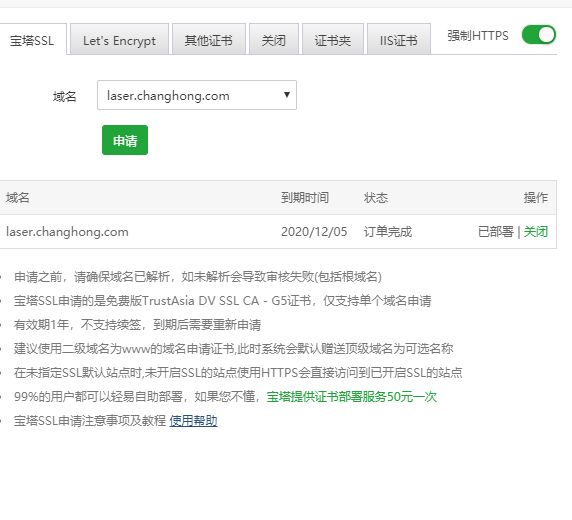
Task: Click the note starting 有效期1年
Action: [137, 324]
